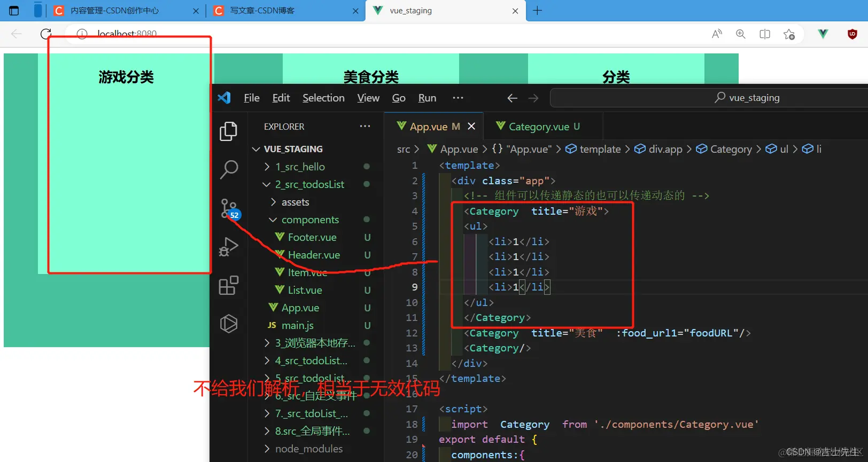
Task: Open the Go menu
Action: [x=399, y=98]
